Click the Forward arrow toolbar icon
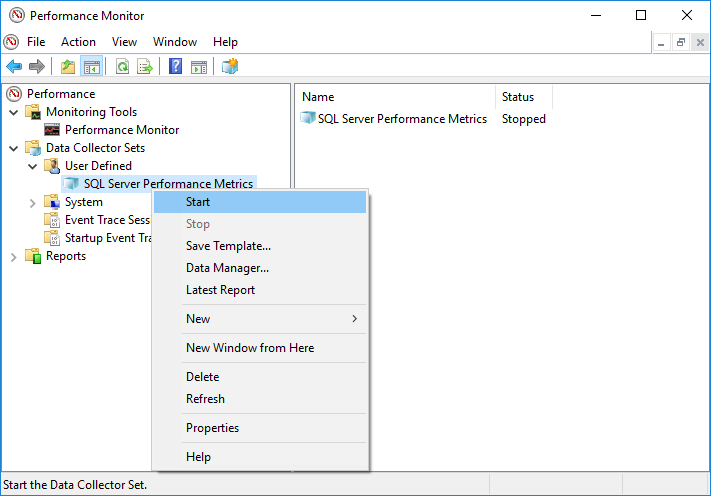 click(x=37, y=67)
